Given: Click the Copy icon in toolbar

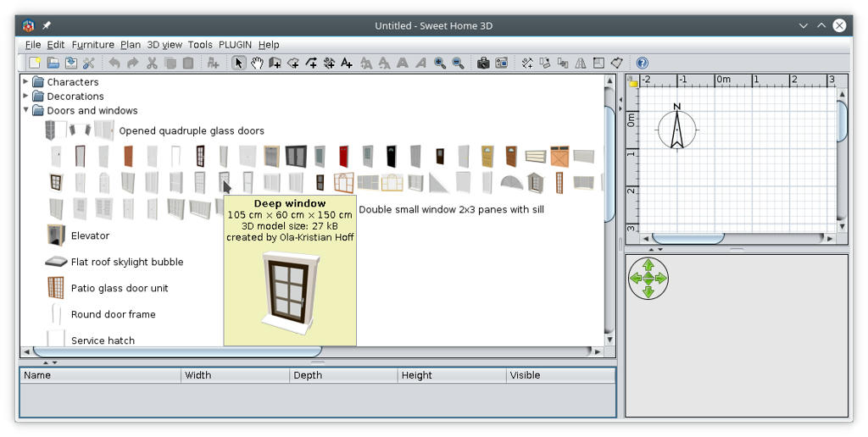Looking at the screenshot, I should pyautogui.click(x=170, y=63).
